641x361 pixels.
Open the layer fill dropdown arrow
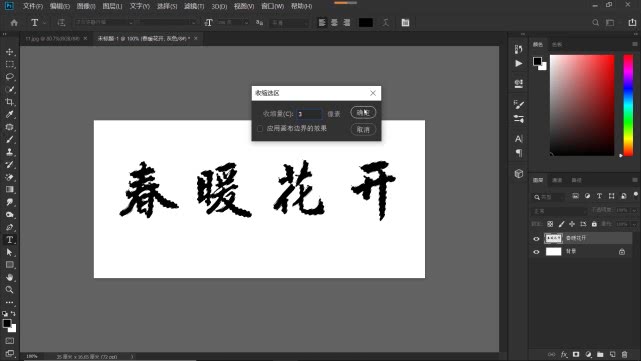pyautogui.click(x=634, y=224)
